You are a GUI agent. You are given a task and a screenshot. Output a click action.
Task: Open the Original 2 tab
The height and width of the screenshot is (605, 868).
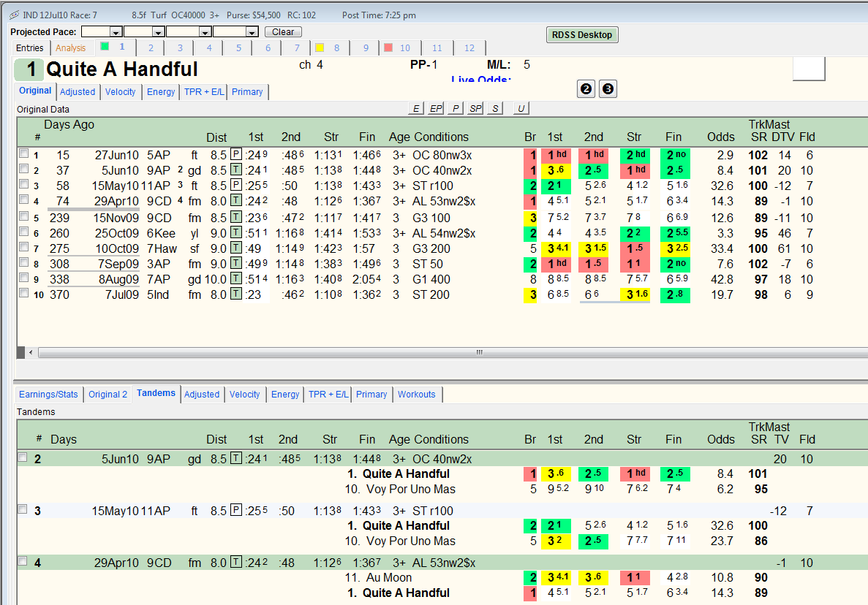tap(107, 395)
